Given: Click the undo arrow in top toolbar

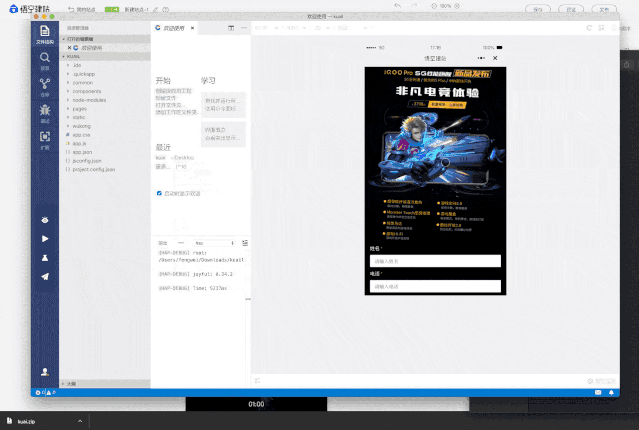Looking at the screenshot, I should point(397,6).
